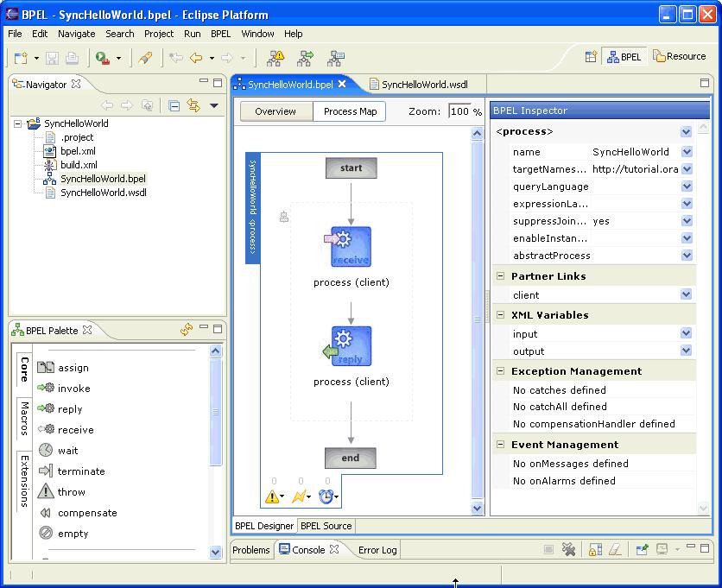Image resolution: width=722 pixels, height=588 pixels.
Task: Switch to the Problems tab
Action: click(251, 550)
